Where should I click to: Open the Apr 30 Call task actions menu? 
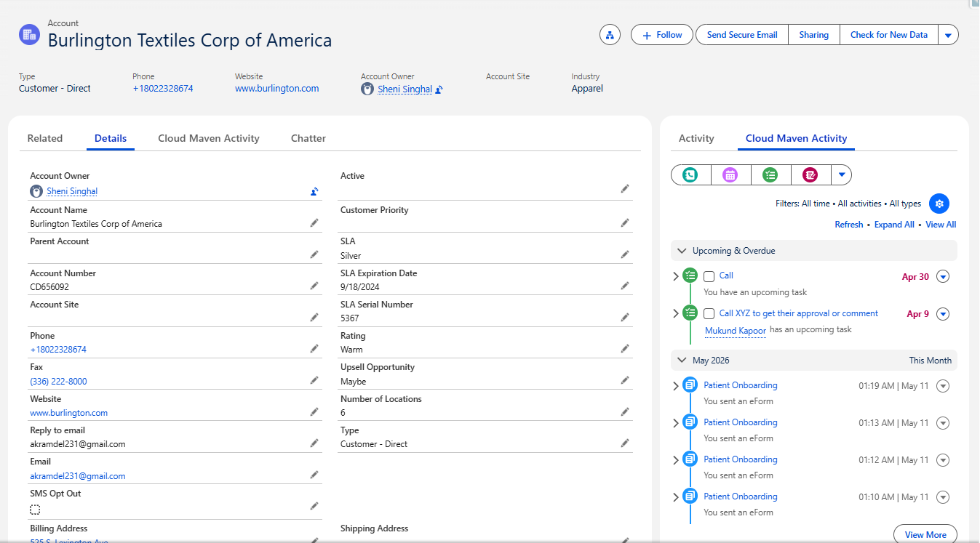943,276
